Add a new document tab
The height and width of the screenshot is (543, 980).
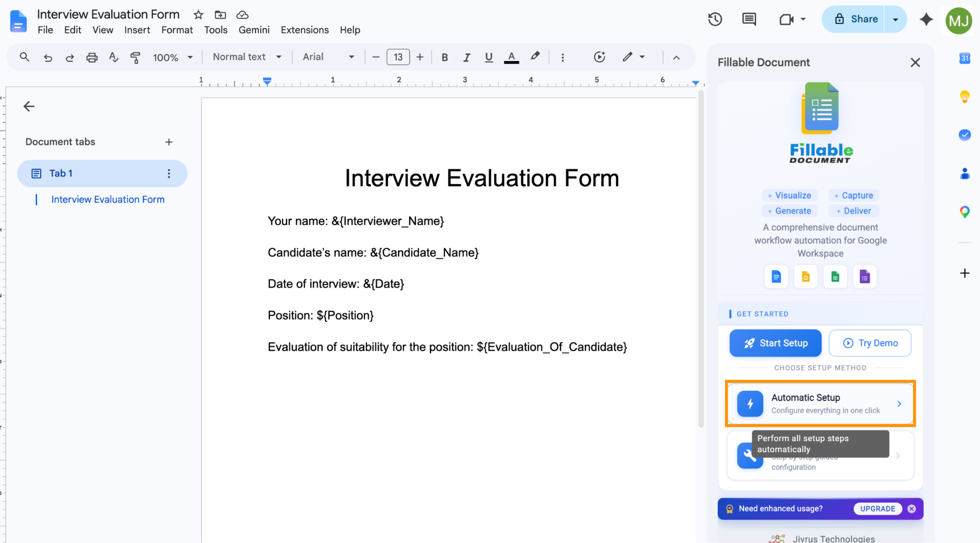[169, 142]
